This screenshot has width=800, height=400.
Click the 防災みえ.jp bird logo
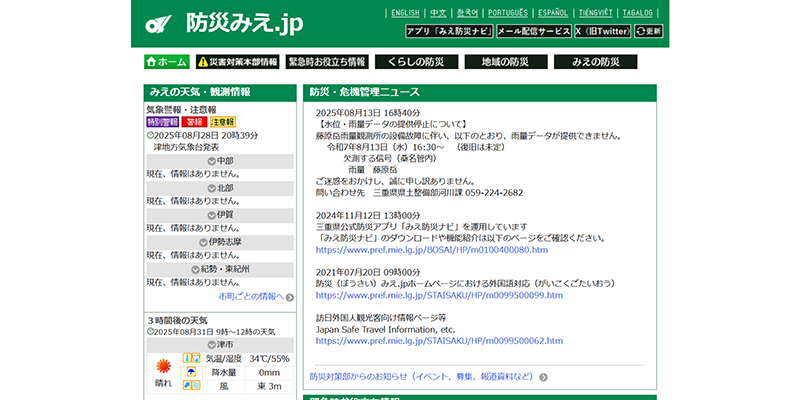tap(158, 23)
